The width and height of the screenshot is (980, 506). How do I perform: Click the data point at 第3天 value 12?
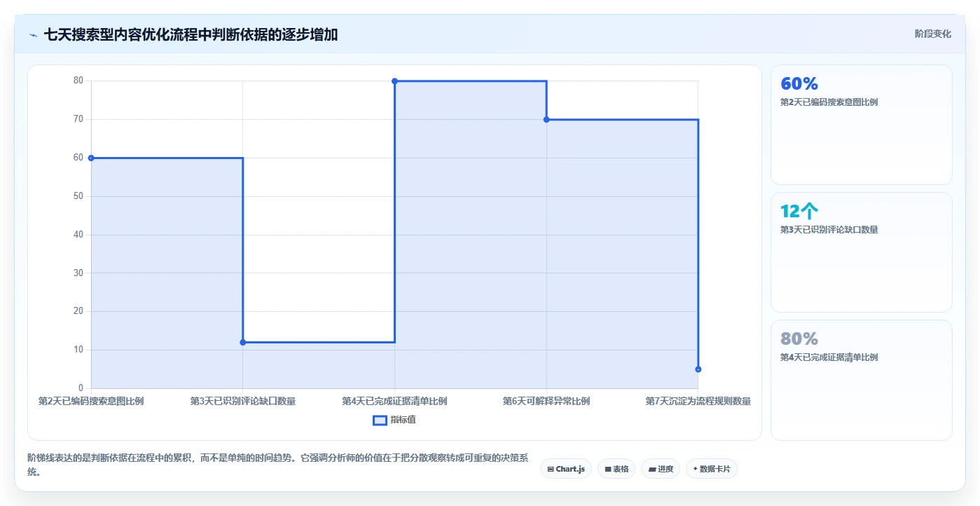[243, 342]
